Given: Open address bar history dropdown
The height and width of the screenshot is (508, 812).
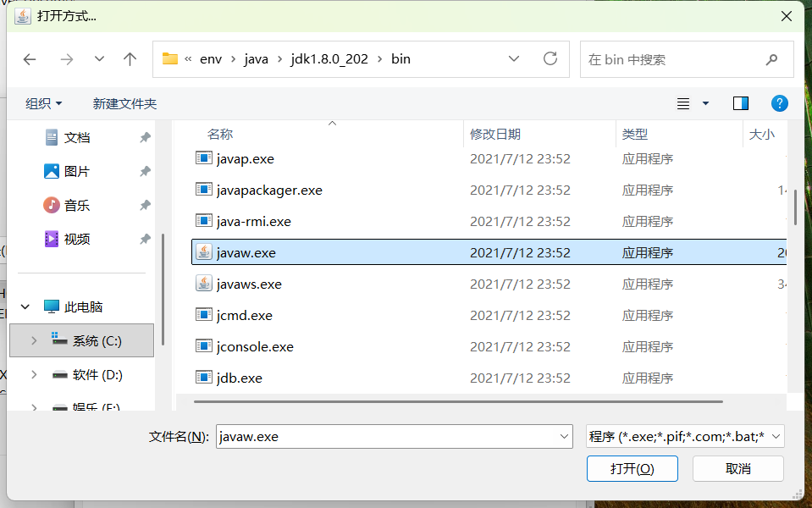Looking at the screenshot, I should pos(514,59).
